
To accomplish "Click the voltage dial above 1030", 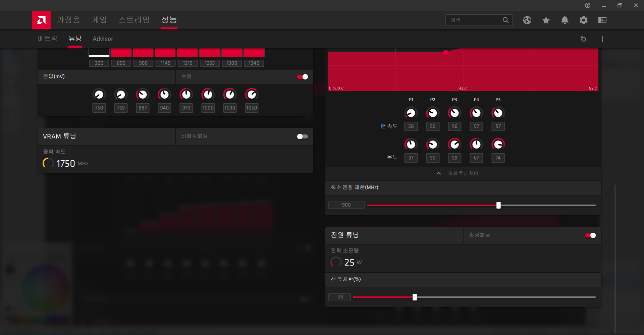I will point(230,95).
